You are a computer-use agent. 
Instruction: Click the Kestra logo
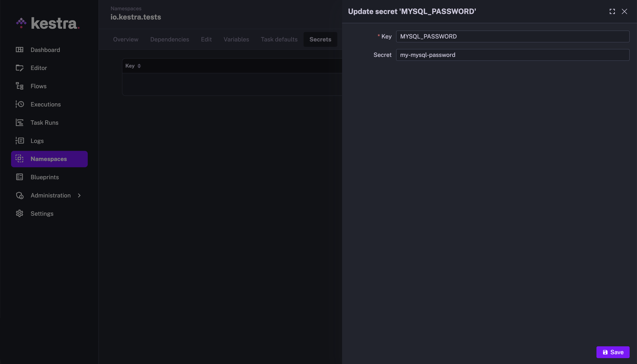[x=48, y=23]
